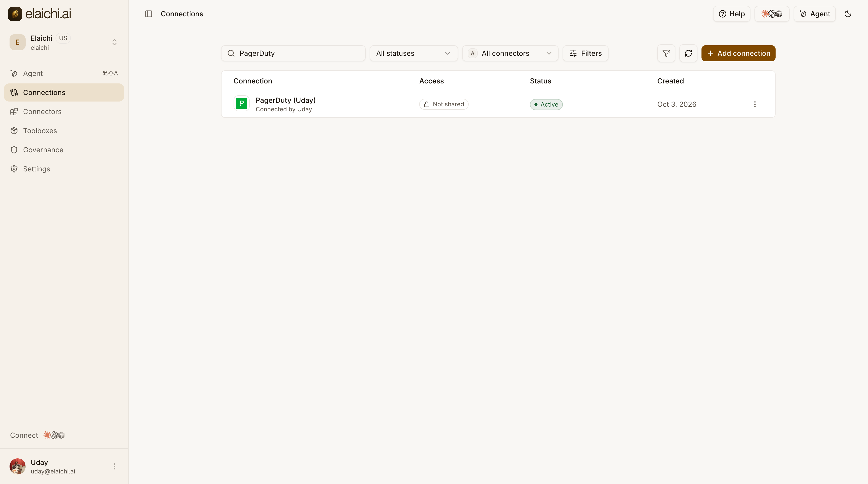
Task: Open the Help button
Action: [732, 14]
